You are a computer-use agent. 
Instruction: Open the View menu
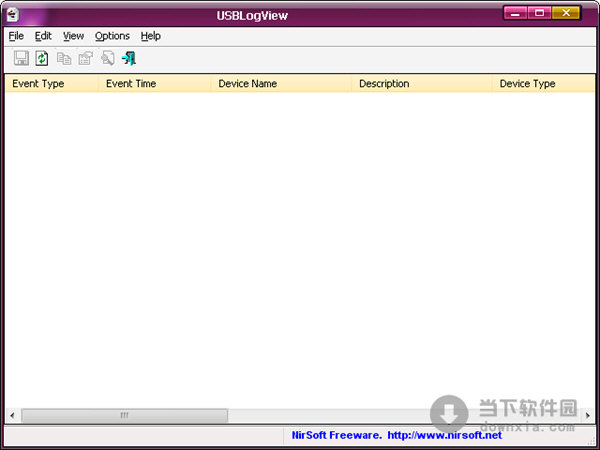point(73,36)
